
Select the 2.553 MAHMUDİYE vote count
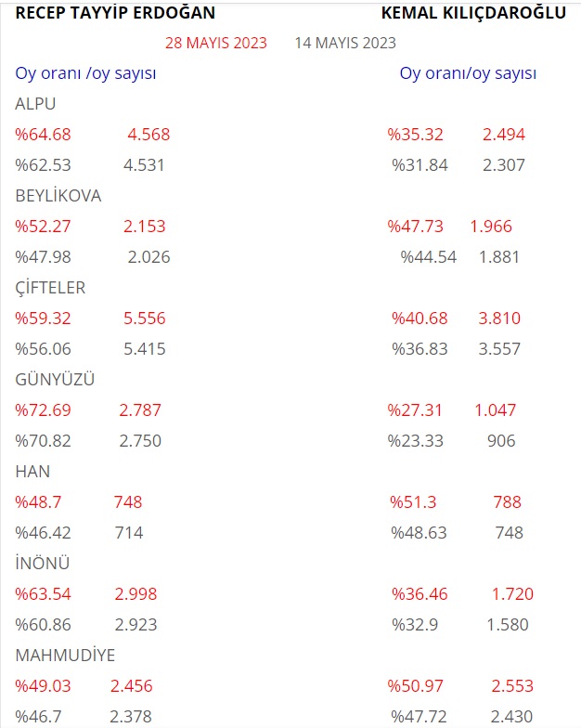click(x=512, y=686)
